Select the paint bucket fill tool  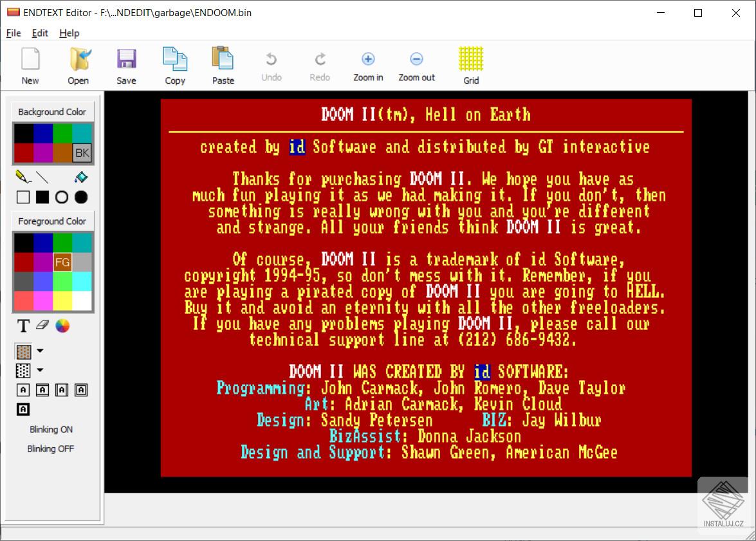point(81,178)
